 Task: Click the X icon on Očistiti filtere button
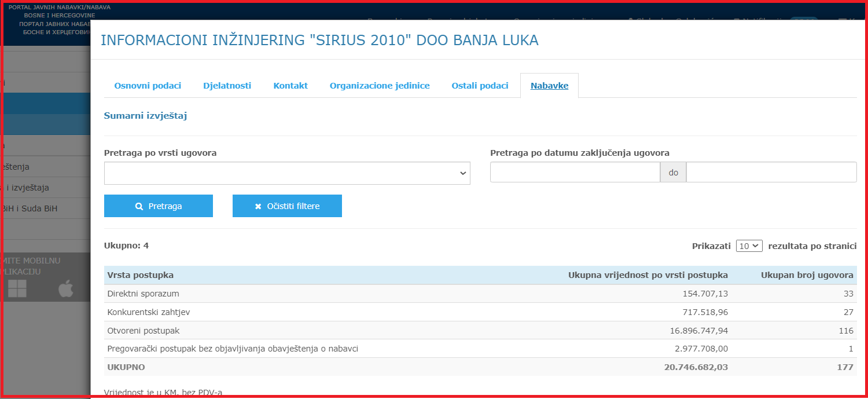258,207
